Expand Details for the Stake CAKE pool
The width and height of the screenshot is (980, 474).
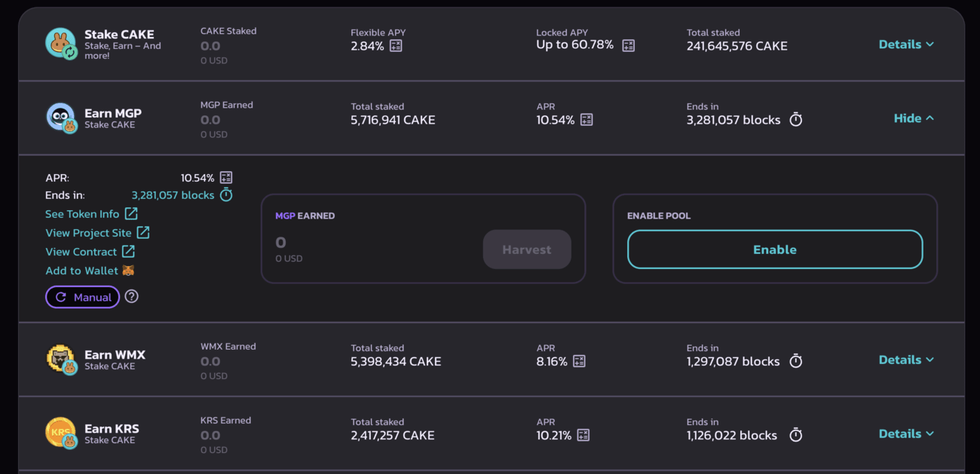(906, 44)
